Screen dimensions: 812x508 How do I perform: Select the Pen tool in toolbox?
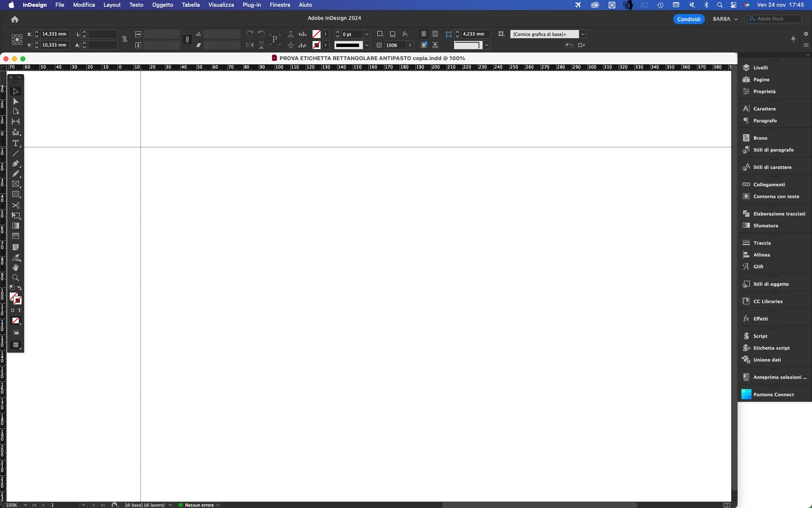pyautogui.click(x=16, y=164)
